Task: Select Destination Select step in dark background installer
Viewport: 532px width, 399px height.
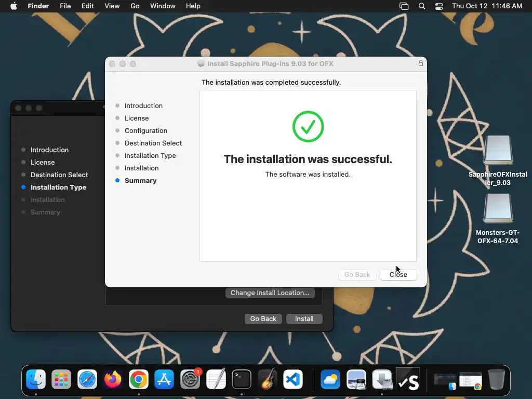Action: (59, 175)
